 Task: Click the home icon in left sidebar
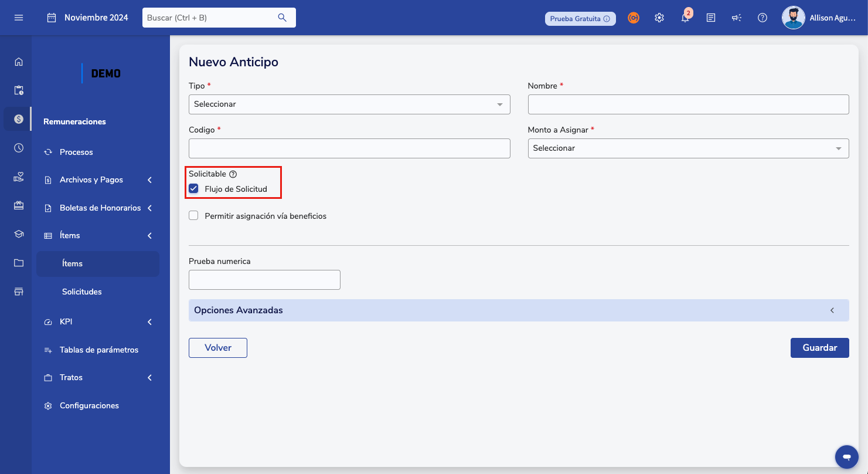click(19, 62)
